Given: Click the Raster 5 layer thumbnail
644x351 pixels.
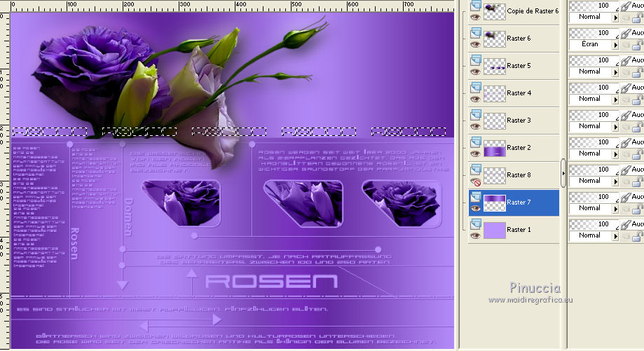Looking at the screenshot, I should pos(495,66).
